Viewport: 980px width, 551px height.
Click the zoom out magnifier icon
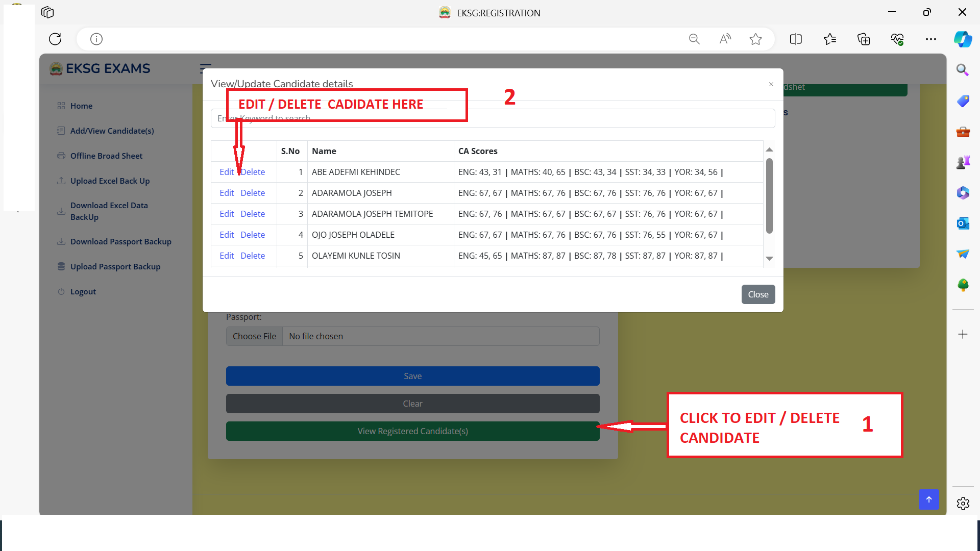[x=694, y=39]
